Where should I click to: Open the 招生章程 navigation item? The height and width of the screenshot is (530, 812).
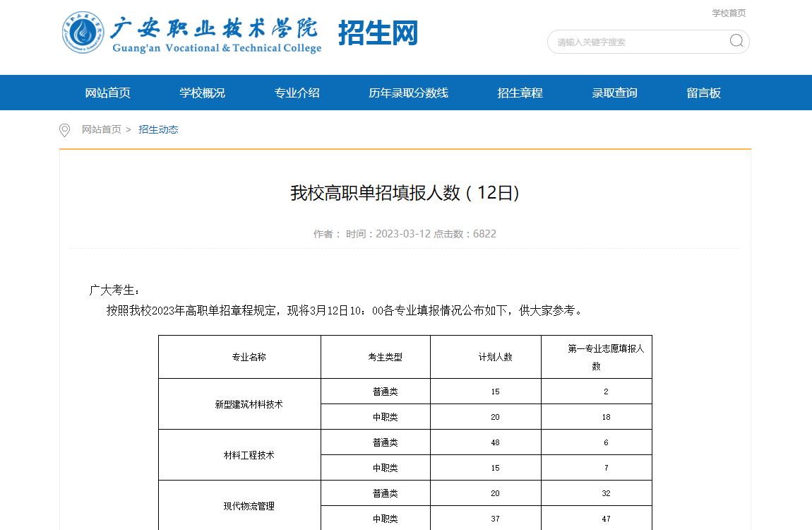tap(520, 93)
